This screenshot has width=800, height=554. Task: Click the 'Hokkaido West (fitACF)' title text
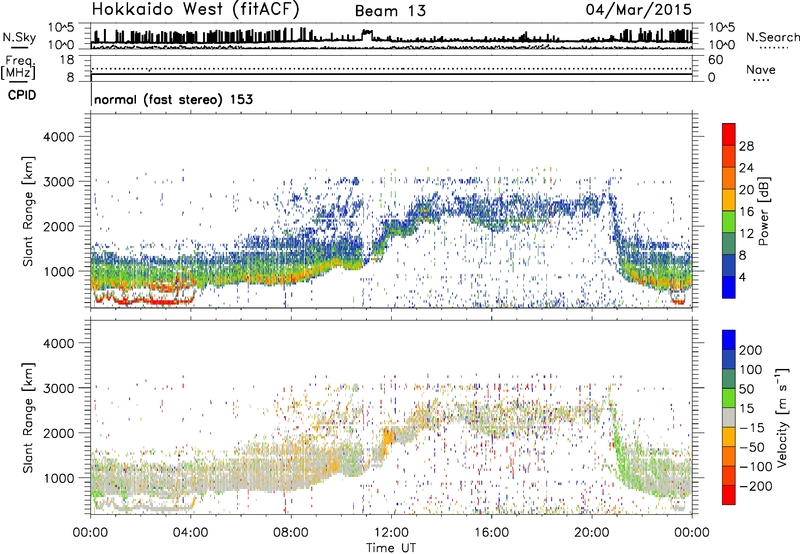tap(195, 9)
